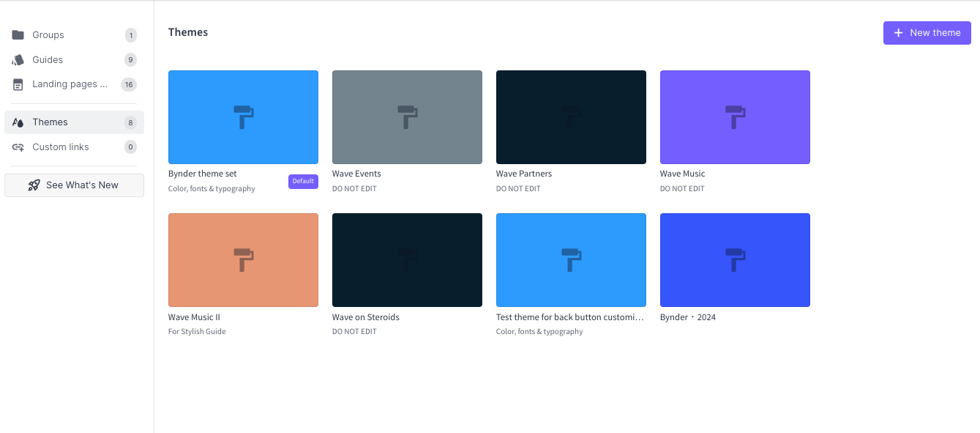
Task: Open the Bynder theme set title
Action: pos(203,174)
